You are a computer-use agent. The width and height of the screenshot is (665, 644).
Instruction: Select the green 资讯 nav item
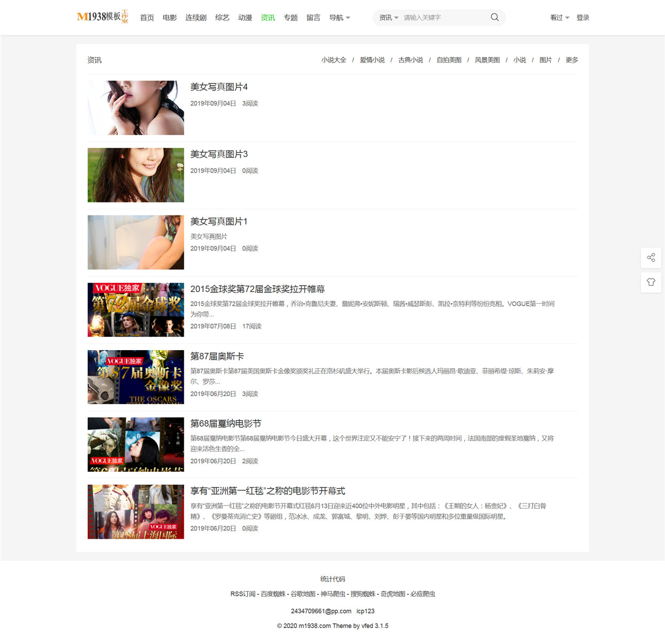click(268, 18)
